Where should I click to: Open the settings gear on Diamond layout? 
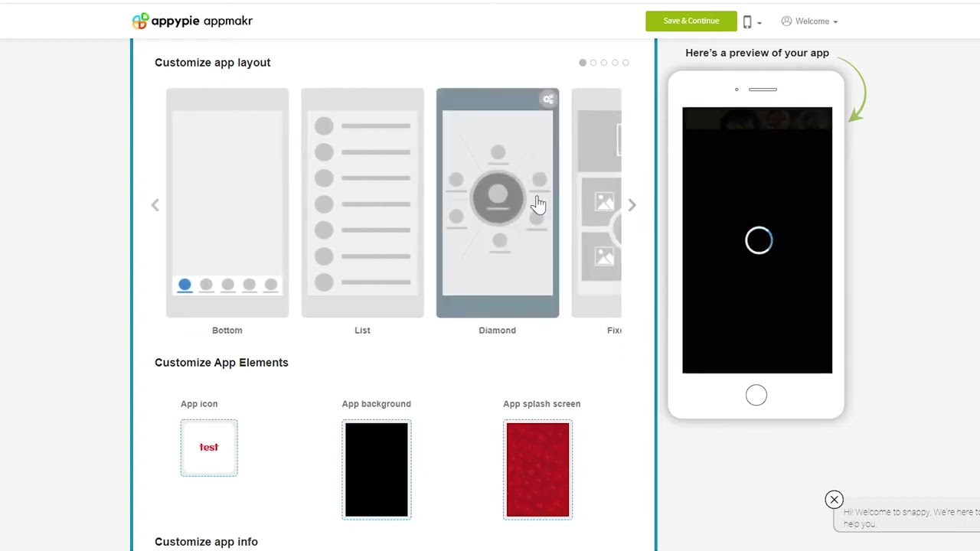click(548, 99)
